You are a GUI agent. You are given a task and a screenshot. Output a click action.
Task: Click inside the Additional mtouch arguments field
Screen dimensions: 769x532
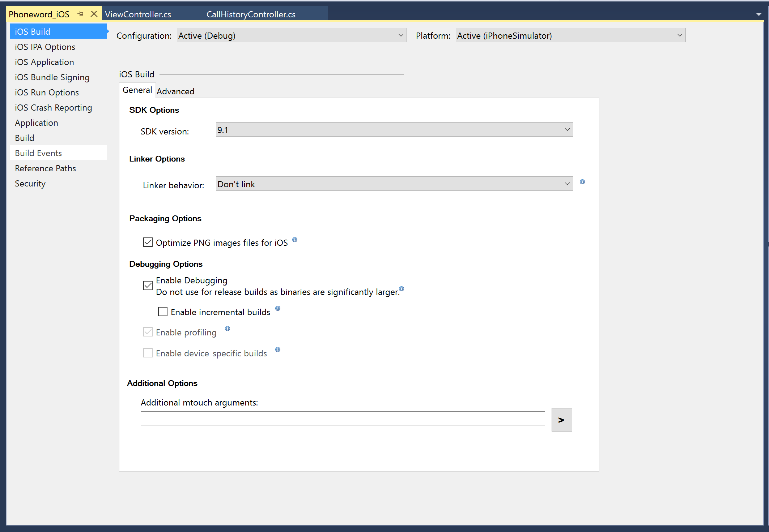tap(342, 418)
